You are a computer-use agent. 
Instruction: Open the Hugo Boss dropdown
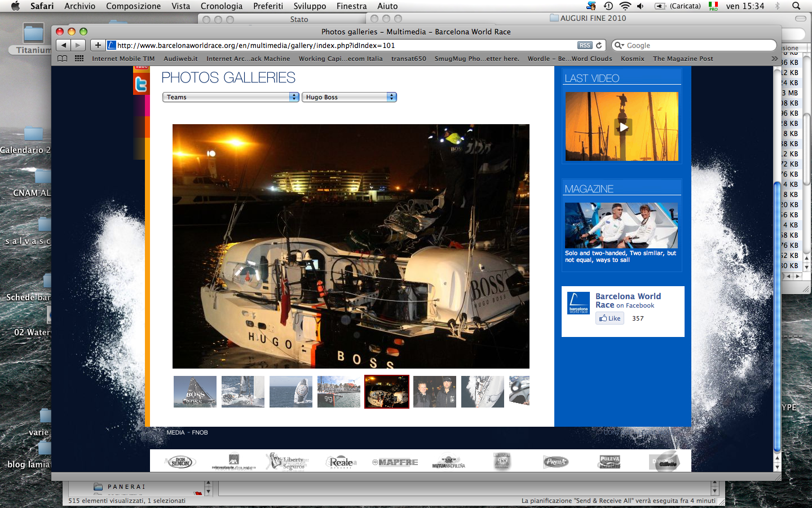coord(349,97)
